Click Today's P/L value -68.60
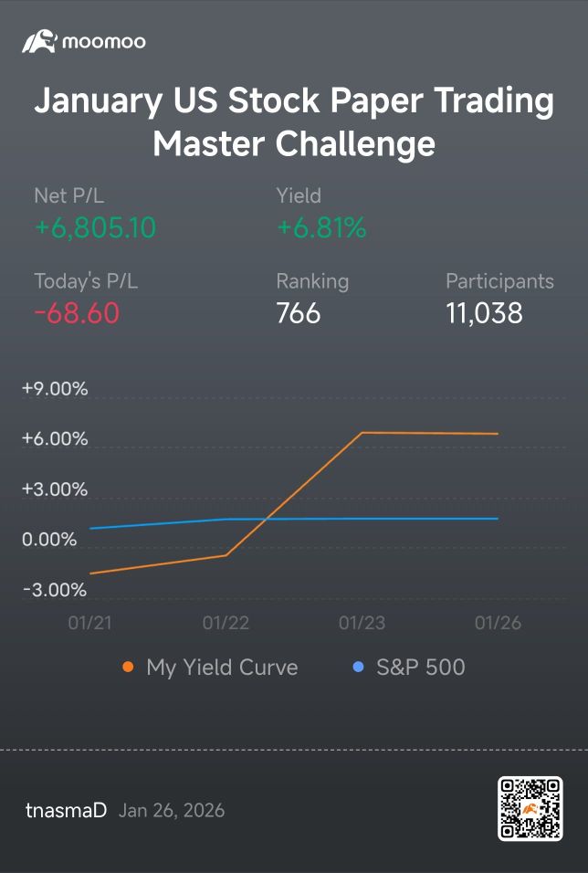 point(77,313)
